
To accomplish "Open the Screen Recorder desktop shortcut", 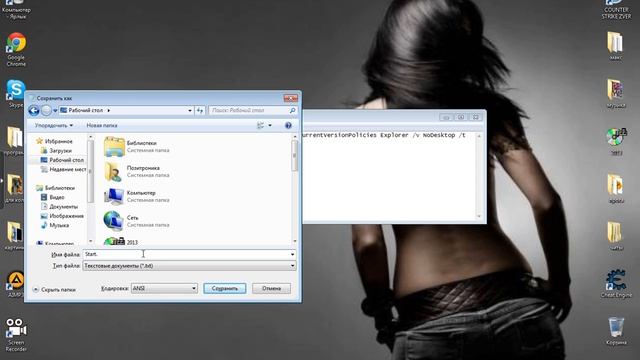I will point(16,335).
